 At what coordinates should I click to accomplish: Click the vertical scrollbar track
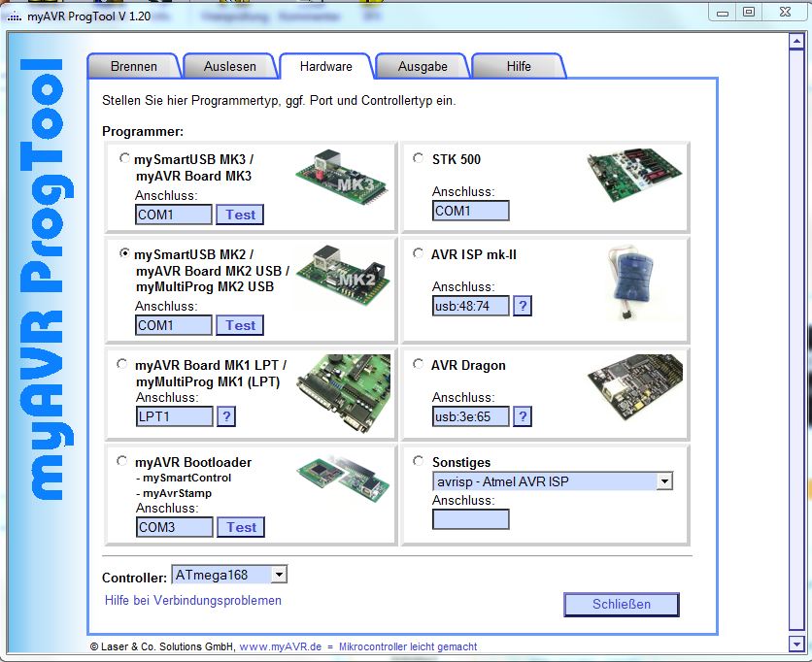point(795,342)
